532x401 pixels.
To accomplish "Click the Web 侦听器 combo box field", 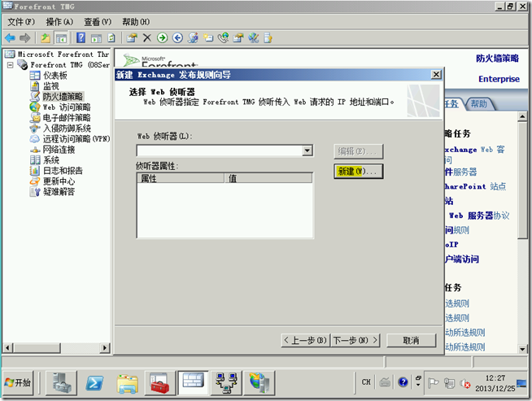I will (x=225, y=150).
